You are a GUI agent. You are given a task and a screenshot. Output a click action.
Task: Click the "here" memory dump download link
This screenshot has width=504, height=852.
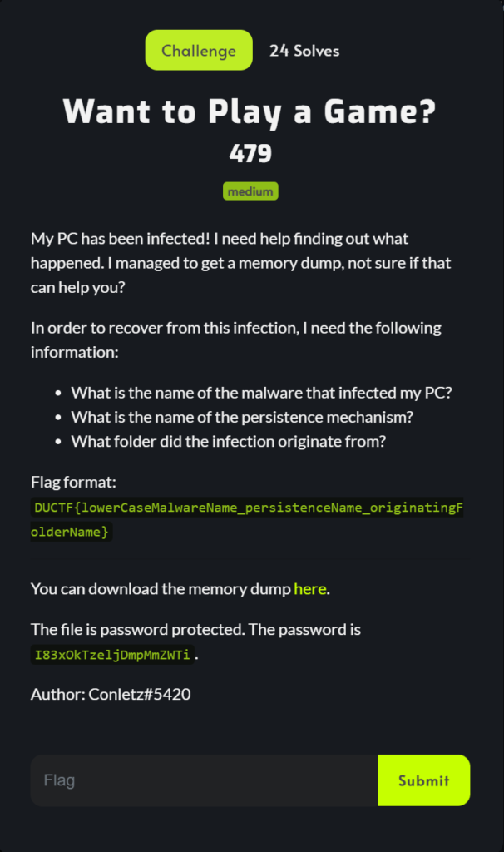click(x=310, y=589)
